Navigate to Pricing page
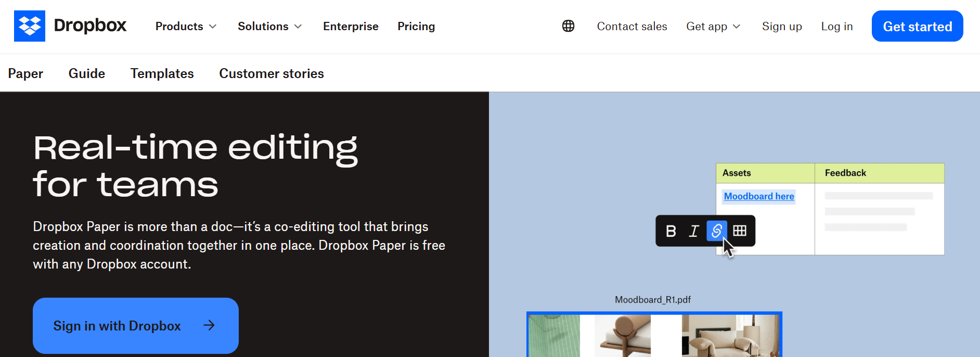Image resolution: width=980 pixels, height=357 pixels. [x=416, y=27]
